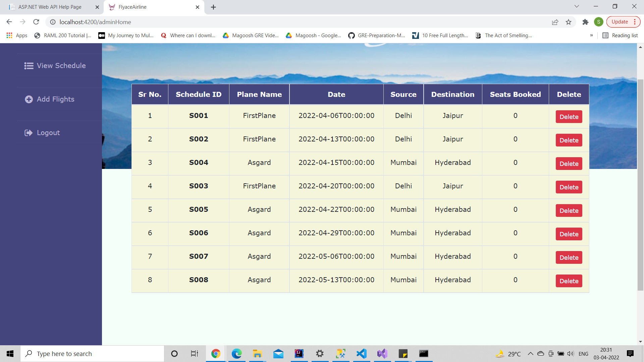Open the tab search chevron
Image resolution: width=644 pixels, height=362 pixels.
point(576,6)
